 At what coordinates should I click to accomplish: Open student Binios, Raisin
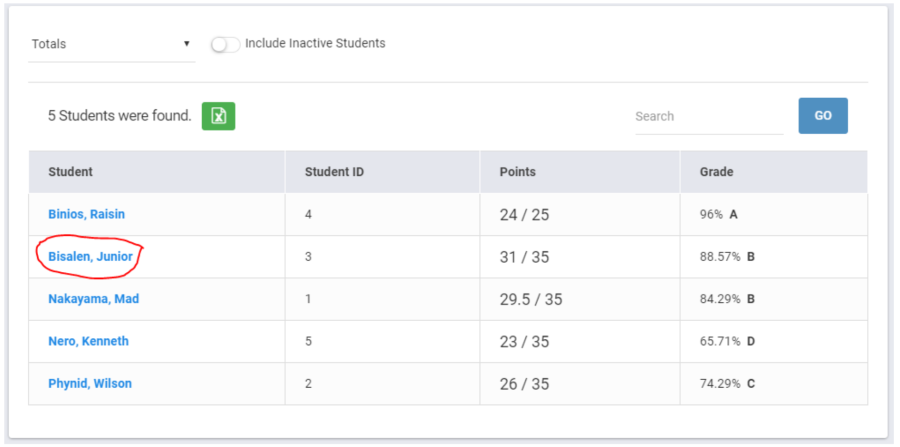click(86, 214)
